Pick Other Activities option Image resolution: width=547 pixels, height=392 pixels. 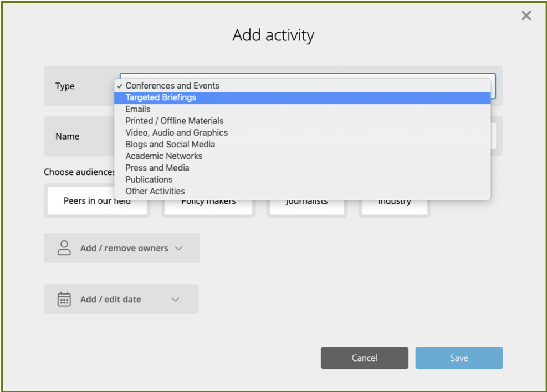pos(155,191)
